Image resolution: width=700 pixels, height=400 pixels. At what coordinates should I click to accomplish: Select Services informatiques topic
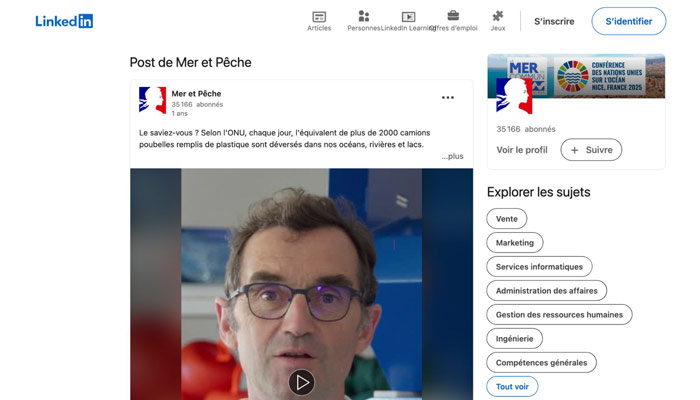[539, 267]
